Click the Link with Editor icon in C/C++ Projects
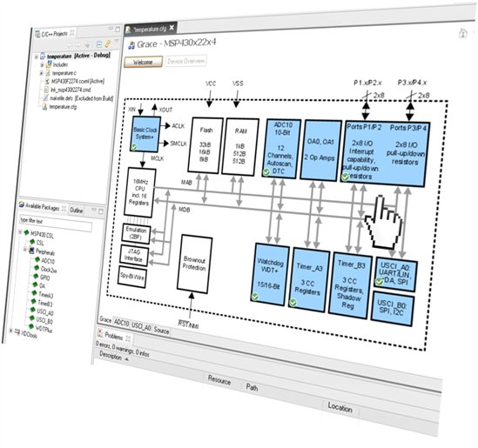478x448 pixels. coord(108,43)
